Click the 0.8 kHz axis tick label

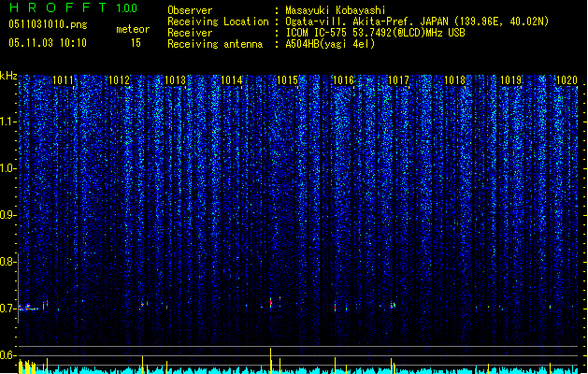(x=8, y=262)
